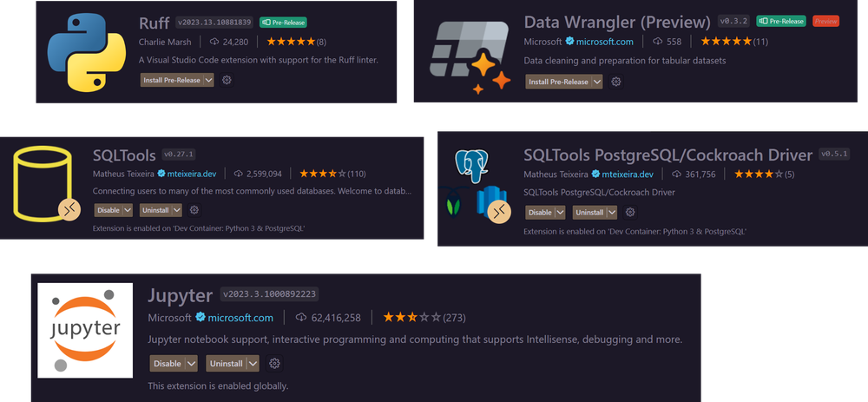Click the Jupyter extension title
The height and width of the screenshot is (402, 868).
(180, 295)
